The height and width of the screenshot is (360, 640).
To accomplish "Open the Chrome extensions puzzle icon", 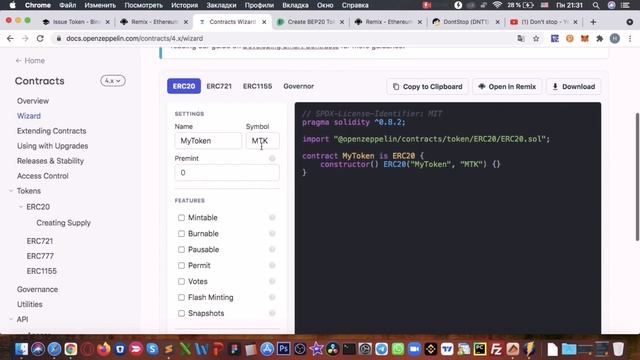I will click(600, 38).
